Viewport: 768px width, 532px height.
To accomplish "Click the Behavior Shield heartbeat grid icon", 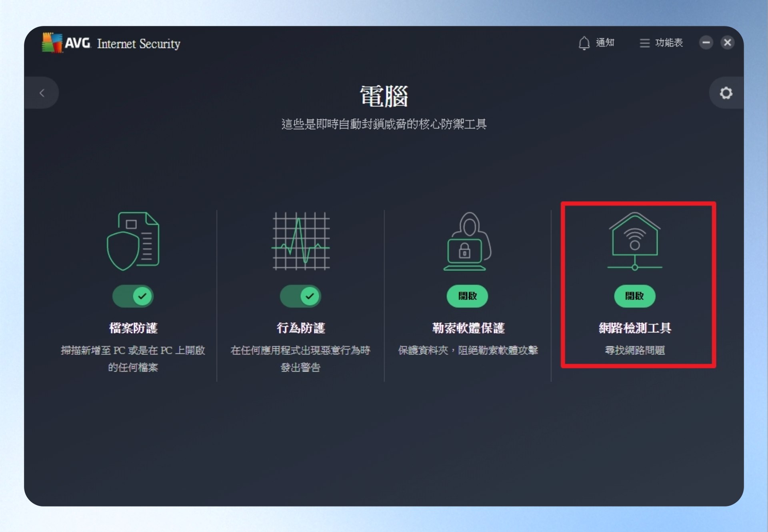I will [x=301, y=241].
